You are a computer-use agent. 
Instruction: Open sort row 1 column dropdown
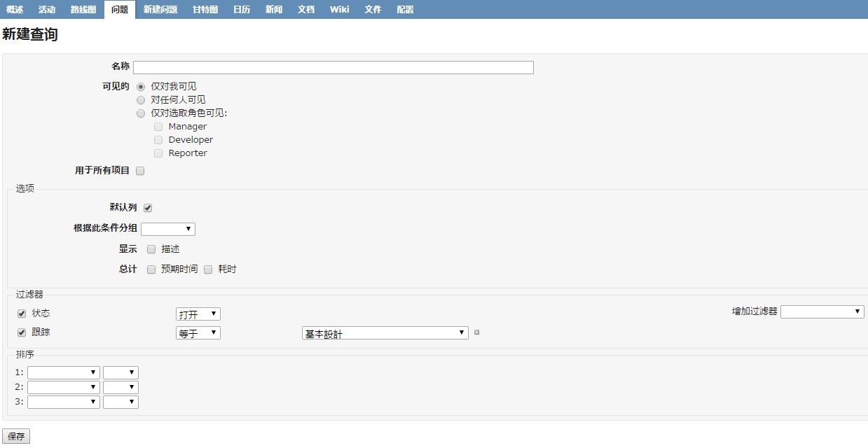(64, 372)
